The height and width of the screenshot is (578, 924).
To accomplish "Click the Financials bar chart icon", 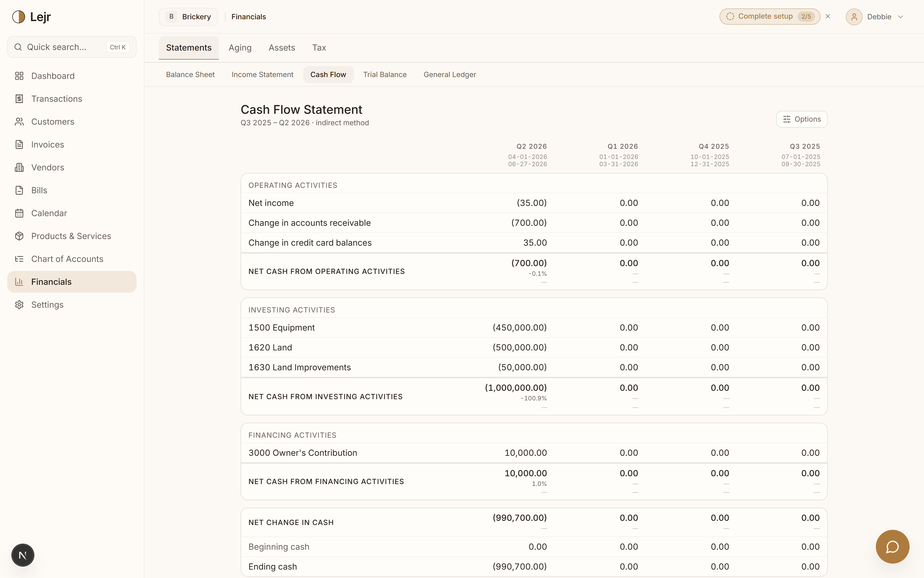I will click(x=19, y=282).
